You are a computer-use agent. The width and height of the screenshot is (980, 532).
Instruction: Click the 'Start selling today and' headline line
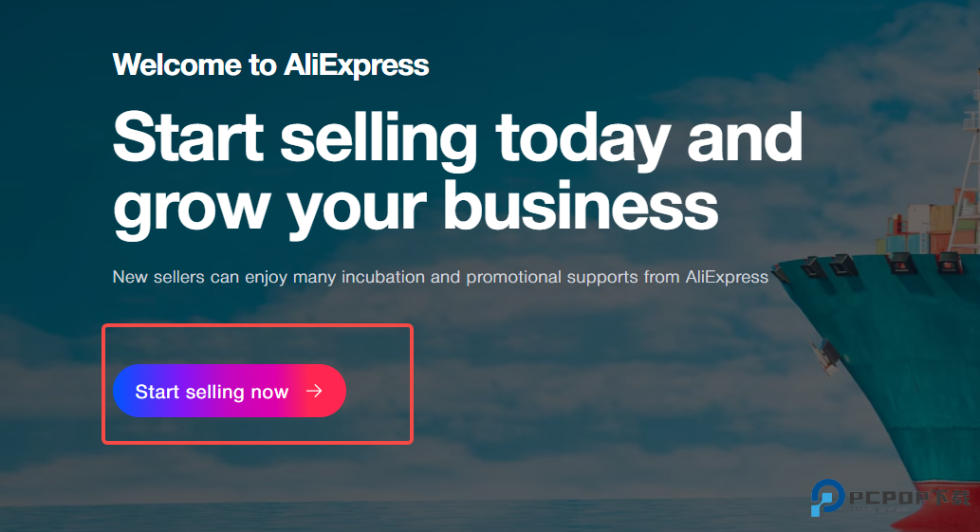point(457,138)
